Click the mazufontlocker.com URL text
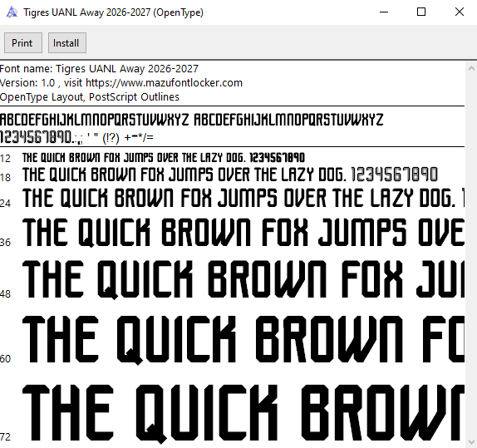This screenshot has width=477, height=448. click(164, 83)
